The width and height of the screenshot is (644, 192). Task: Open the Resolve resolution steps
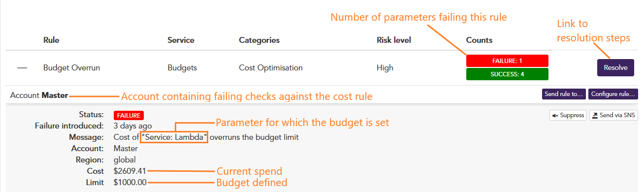(x=615, y=68)
